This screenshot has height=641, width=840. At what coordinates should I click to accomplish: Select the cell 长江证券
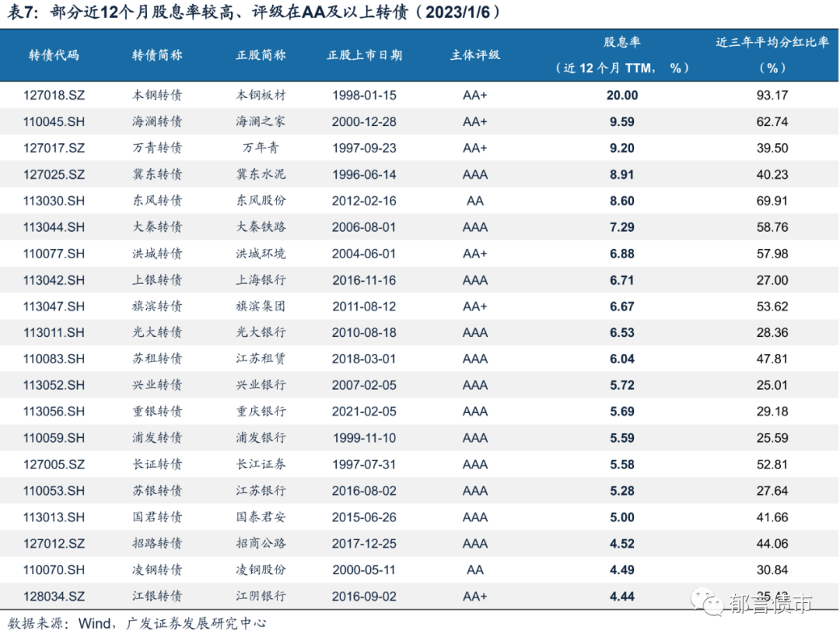tap(261, 464)
